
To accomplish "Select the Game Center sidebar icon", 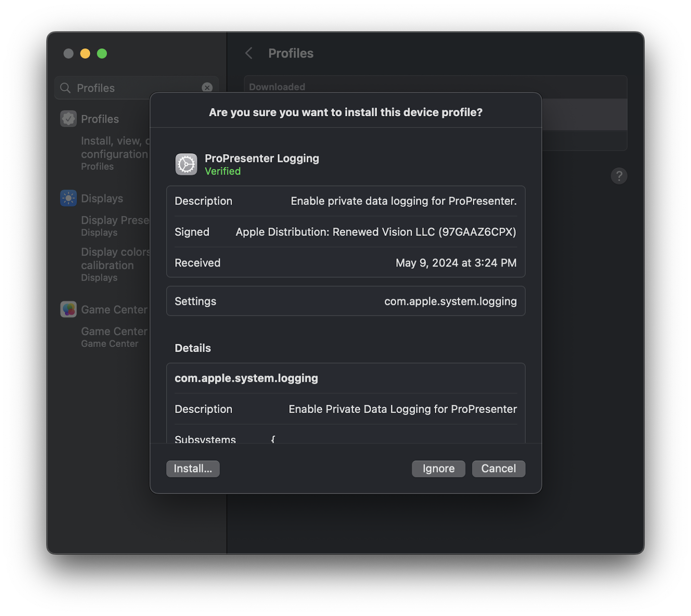I will (69, 309).
